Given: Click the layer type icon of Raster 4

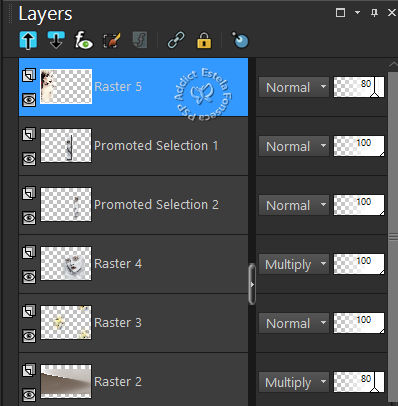Looking at the screenshot, I should point(29,252).
